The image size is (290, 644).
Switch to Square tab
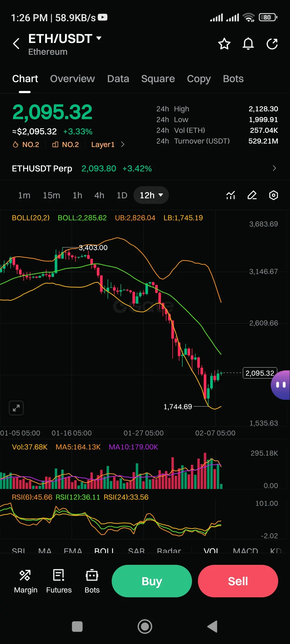158,79
